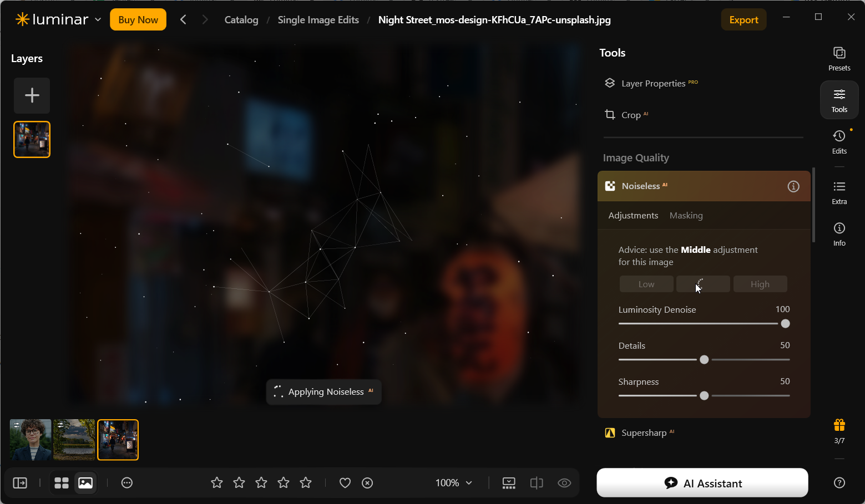Open the Edits history panel
The height and width of the screenshot is (504, 865).
[x=839, y=142]
